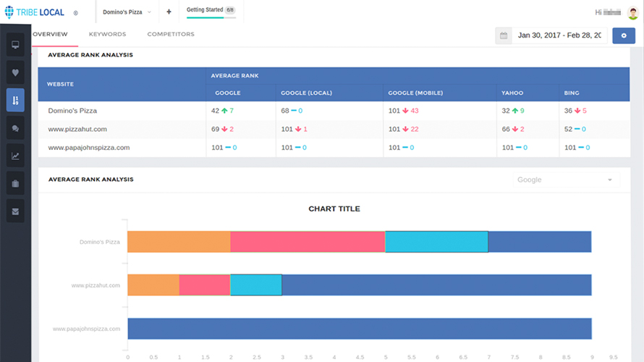644x362 pixels.
Task: Open the user avatar profile
Action: [633, 13]
